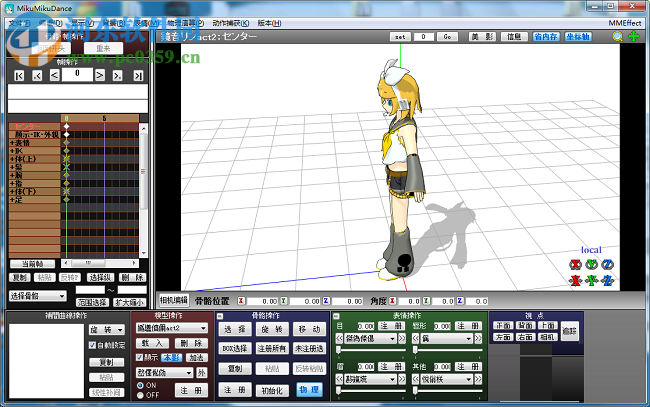This screenshot has height=407, width=650.
Task: Open the brow morph dropdown
Action: click(370, 379)
